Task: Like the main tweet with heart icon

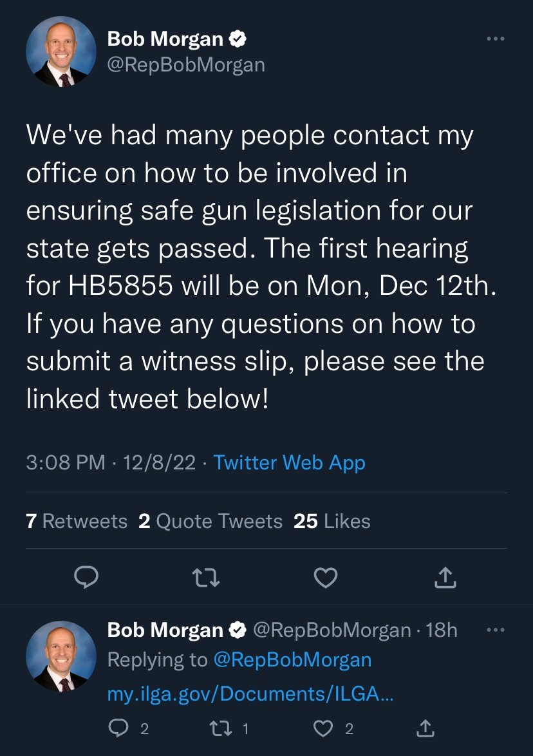Action: pyautogui.click(x=325, y=577)
